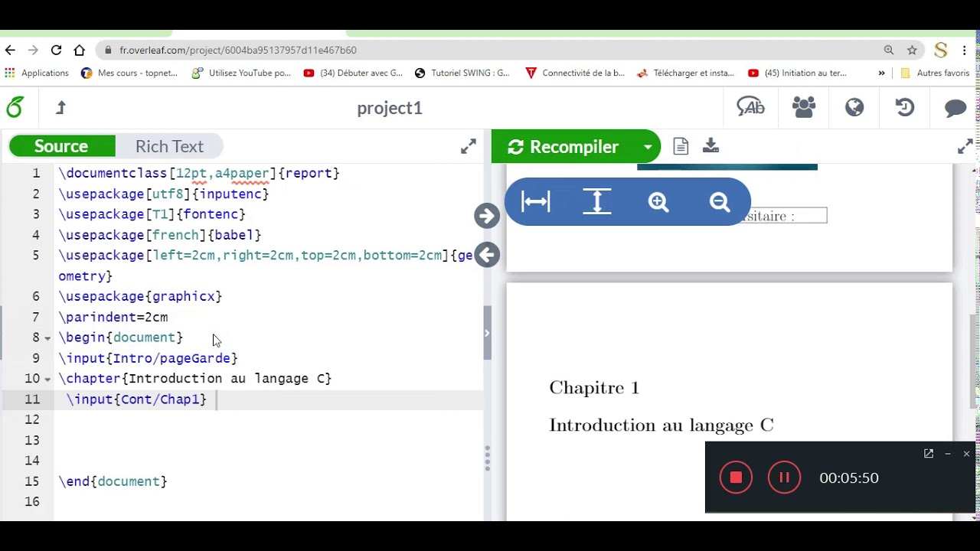Open the Recompiler dropdown arrow
The width and height of the screenshot is (980, 551).
pos(648,146)
